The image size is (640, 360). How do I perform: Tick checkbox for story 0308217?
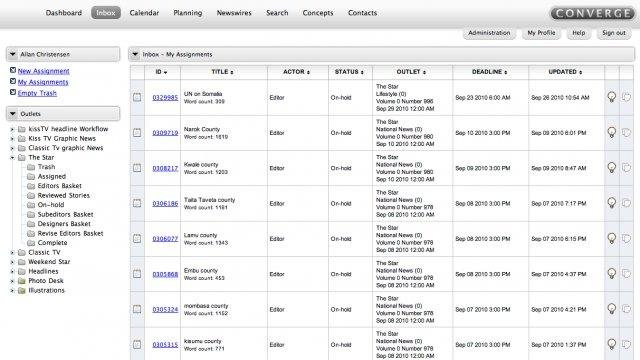(x=137, y=168)
